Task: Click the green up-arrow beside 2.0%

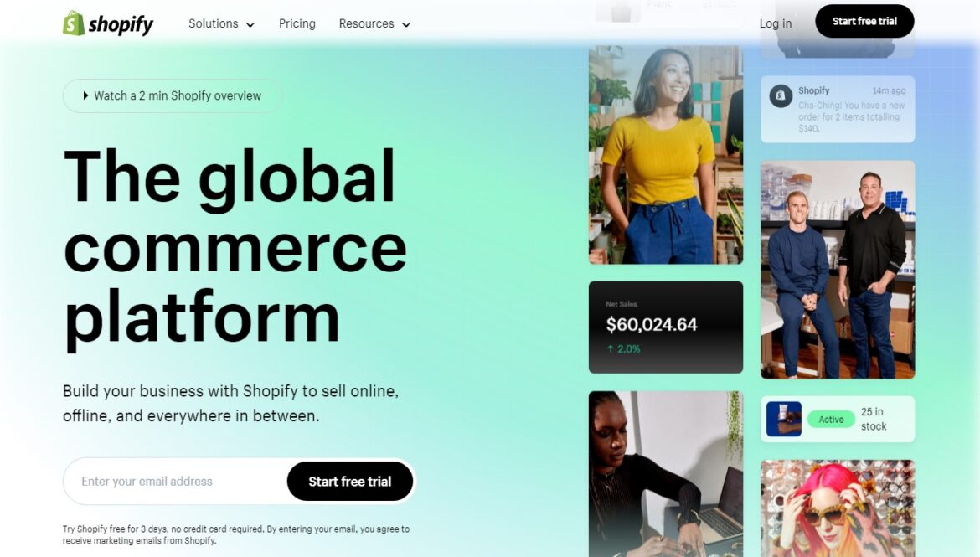Action: (610, 348)
